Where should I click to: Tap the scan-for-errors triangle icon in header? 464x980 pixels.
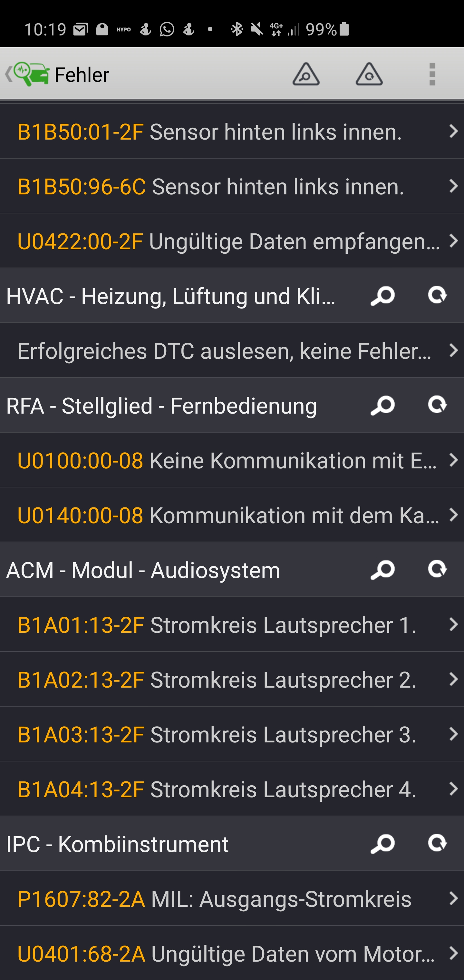(306, 74)
